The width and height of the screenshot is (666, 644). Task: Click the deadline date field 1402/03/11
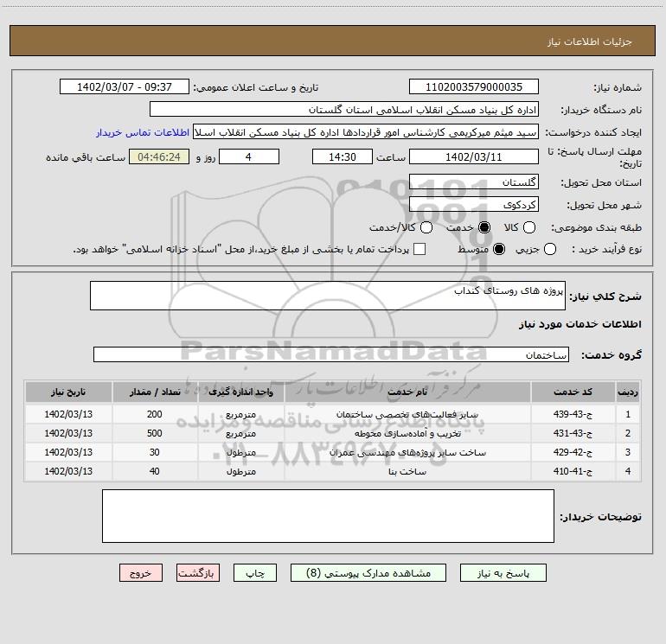pos(474,156)
